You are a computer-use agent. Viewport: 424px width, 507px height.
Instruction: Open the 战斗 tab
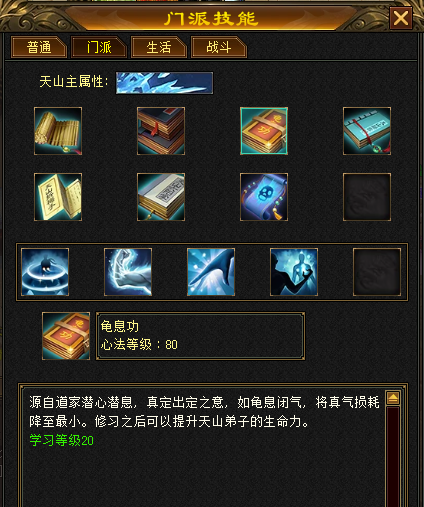[x=219, y=47]
